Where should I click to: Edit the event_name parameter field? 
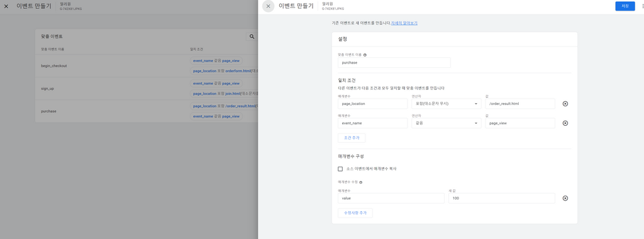[372, 123]
